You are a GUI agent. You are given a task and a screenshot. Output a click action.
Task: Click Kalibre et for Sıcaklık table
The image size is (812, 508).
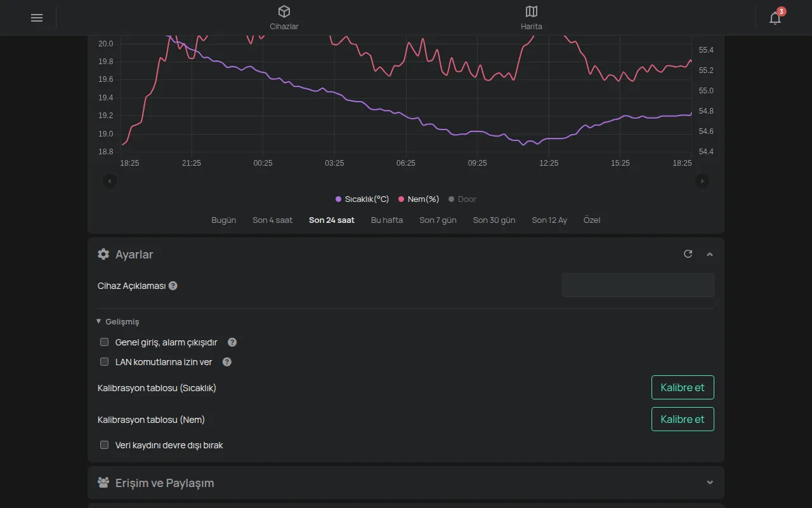point(683,387)
